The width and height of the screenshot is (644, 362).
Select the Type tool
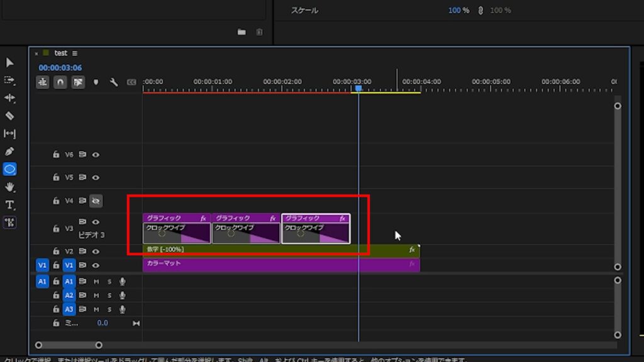coord(9,205)
